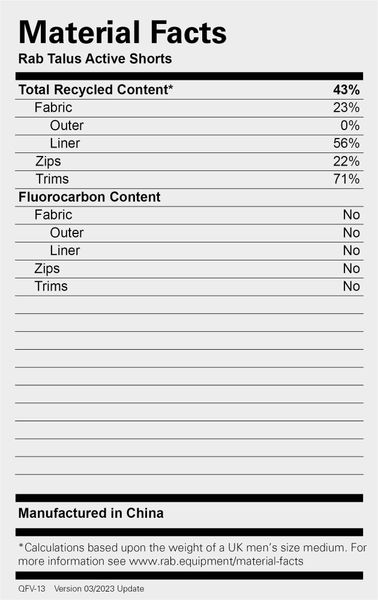378x600 pixels.
Task: Click the No value for fluorocarbon Trims
Action: (x=351, y=286)
